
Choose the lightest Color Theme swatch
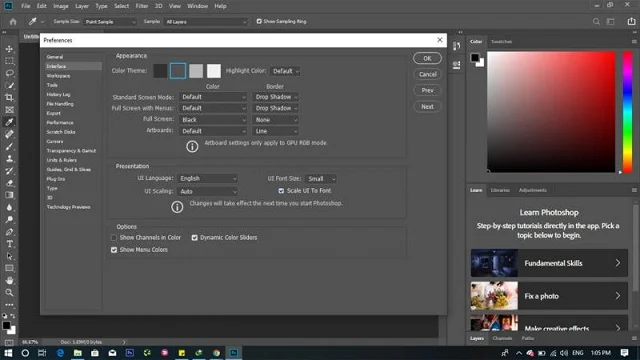click(214, 71)
